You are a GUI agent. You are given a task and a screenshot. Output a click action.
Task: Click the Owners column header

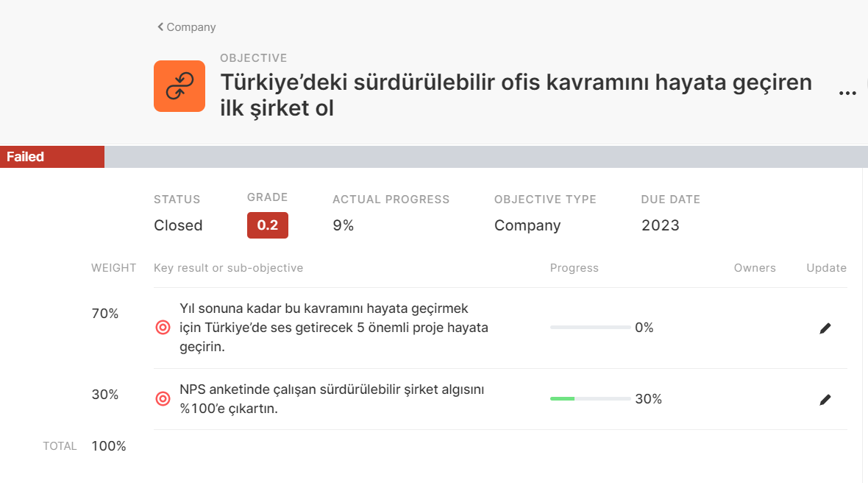(755, 268)
